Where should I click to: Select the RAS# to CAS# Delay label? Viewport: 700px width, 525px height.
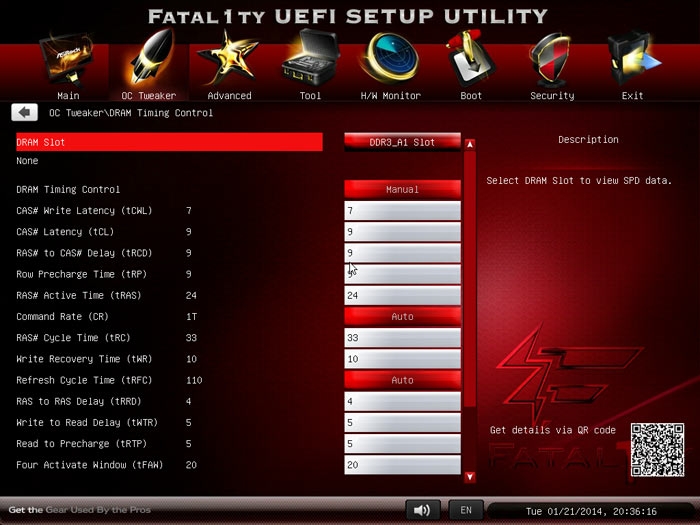coord(84,253)
